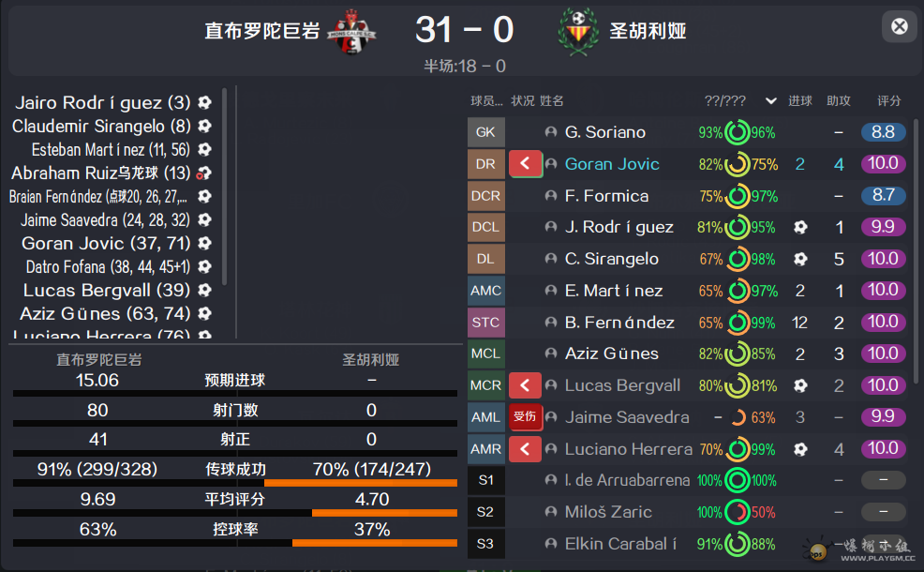924x572 pixels.
Task: Click the 8.8 rating pill for G. Soriano
Action: tap(883, 132)
